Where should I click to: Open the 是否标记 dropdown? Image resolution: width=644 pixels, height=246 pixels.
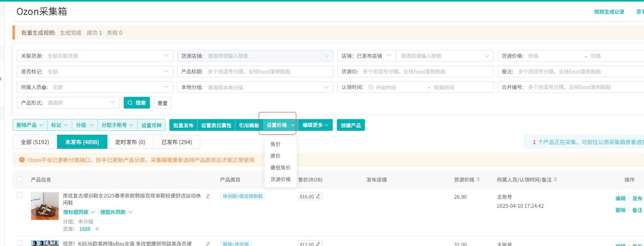point(95,71)
